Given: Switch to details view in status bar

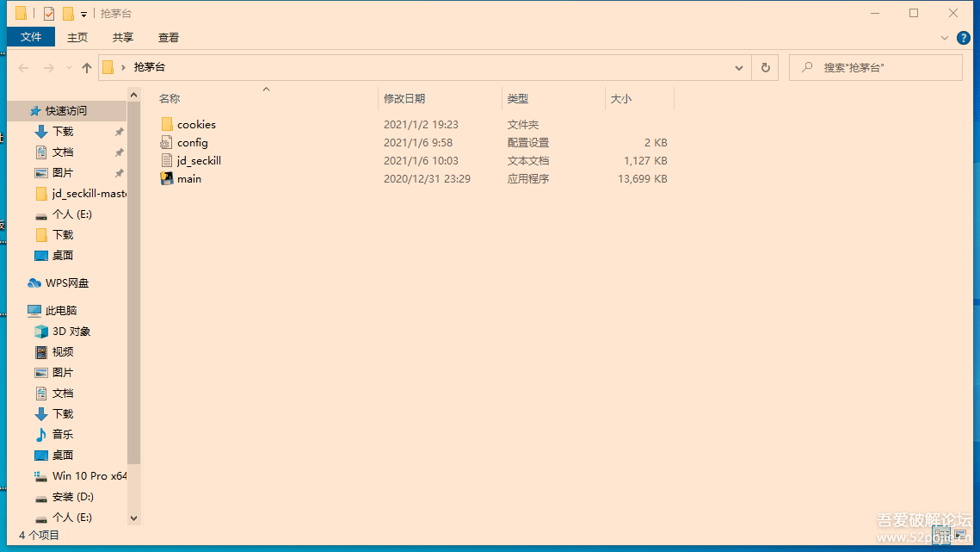Looking at the screenshot, I should [x=942, y=536].
